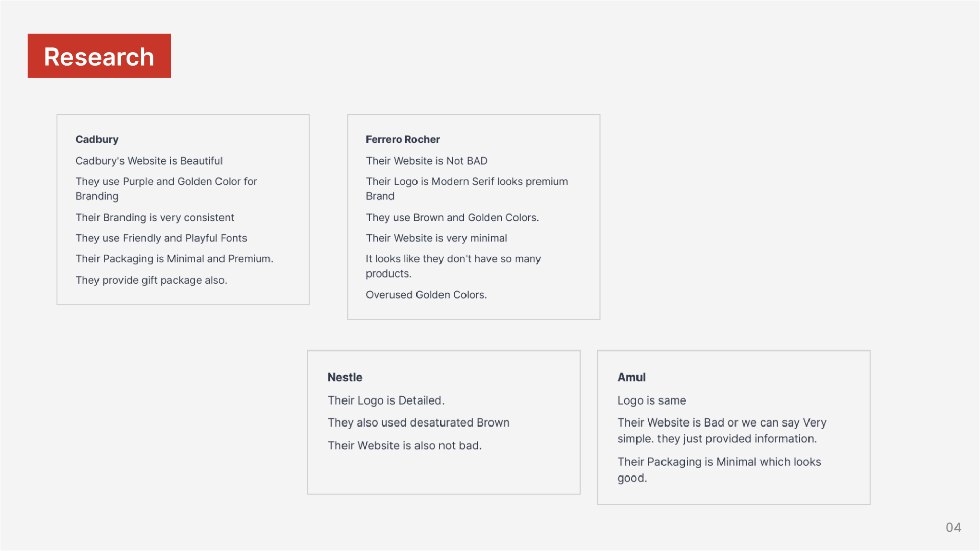The image size is (980, 551).
Task: Click "Their Packaging is Minimal and Premium" line
Action: [x=174, y=259]
